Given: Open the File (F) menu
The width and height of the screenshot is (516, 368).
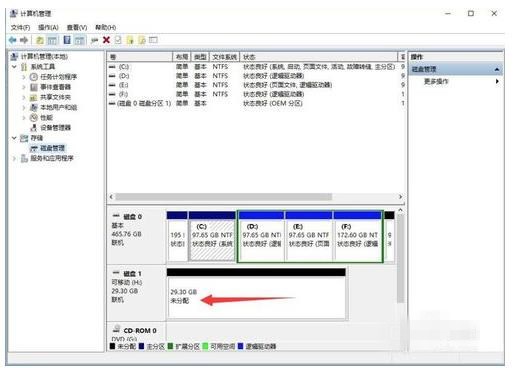Looking at the screenshot, I should point(20,27).
